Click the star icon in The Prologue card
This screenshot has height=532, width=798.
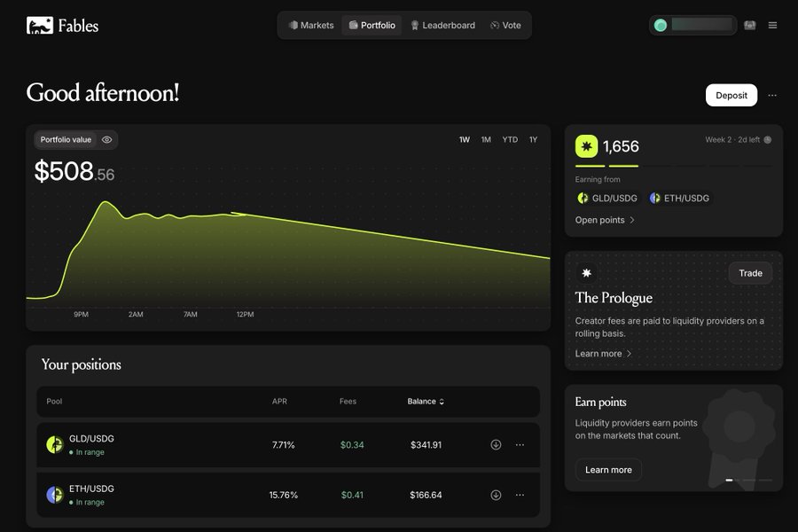click(586, 273)
